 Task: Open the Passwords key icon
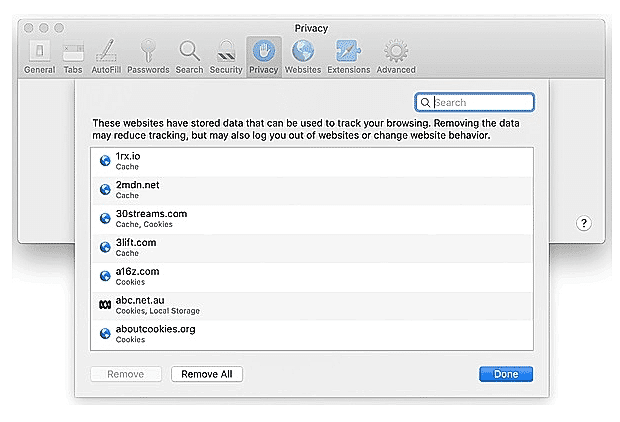tap(148, 55)
